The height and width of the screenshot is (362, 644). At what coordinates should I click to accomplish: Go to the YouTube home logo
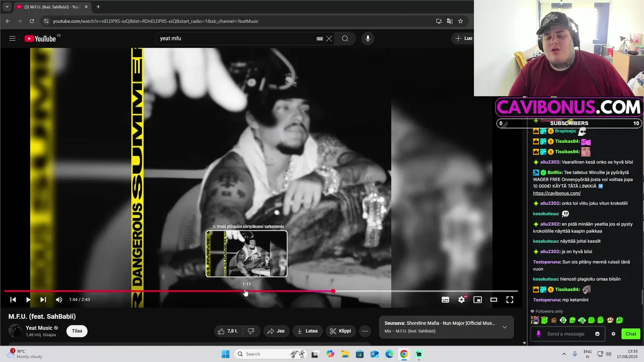point(40,39)
